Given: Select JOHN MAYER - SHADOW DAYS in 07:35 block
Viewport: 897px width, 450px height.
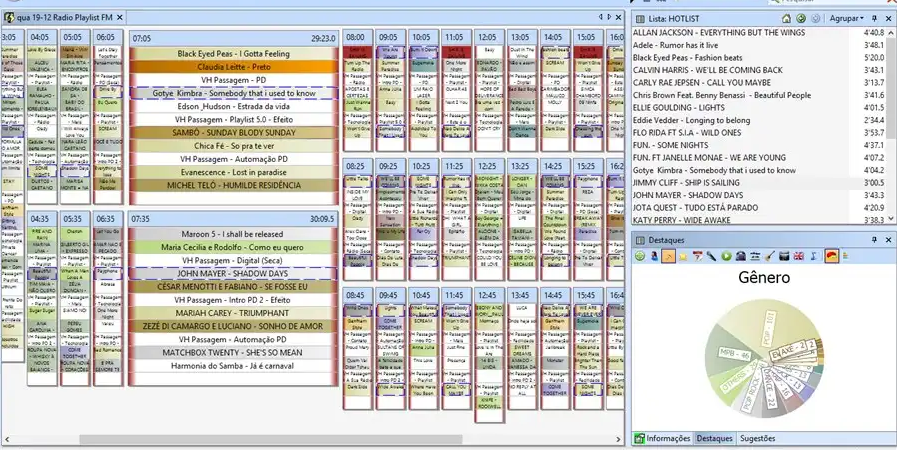Looking at the screenshot, I should 233,273.
